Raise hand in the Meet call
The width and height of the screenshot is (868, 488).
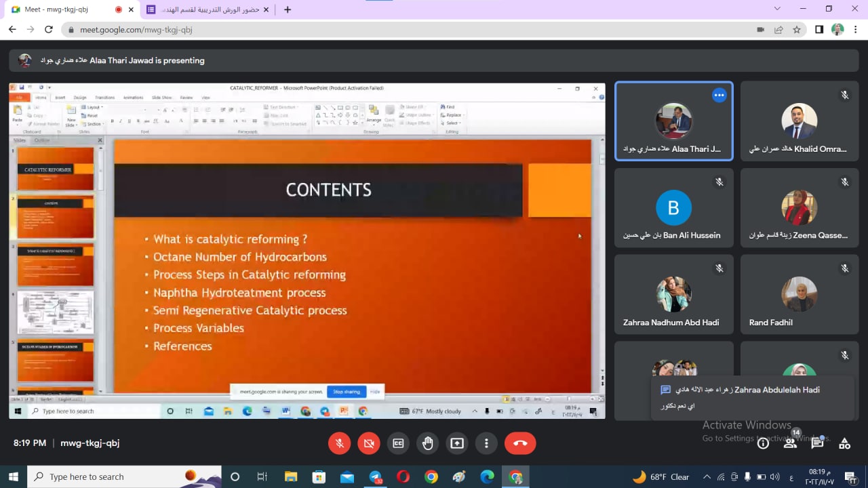pyautogui.click(x=427, y=443)
